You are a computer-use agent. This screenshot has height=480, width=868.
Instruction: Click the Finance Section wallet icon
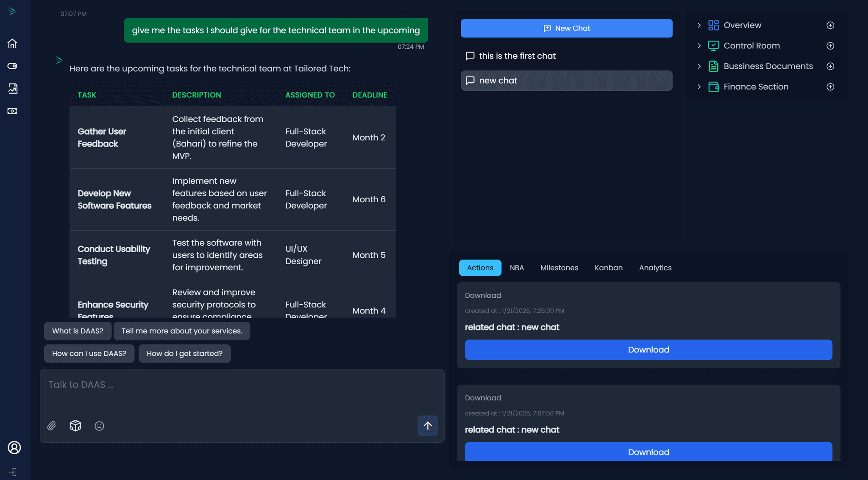[x=713, y=87]
